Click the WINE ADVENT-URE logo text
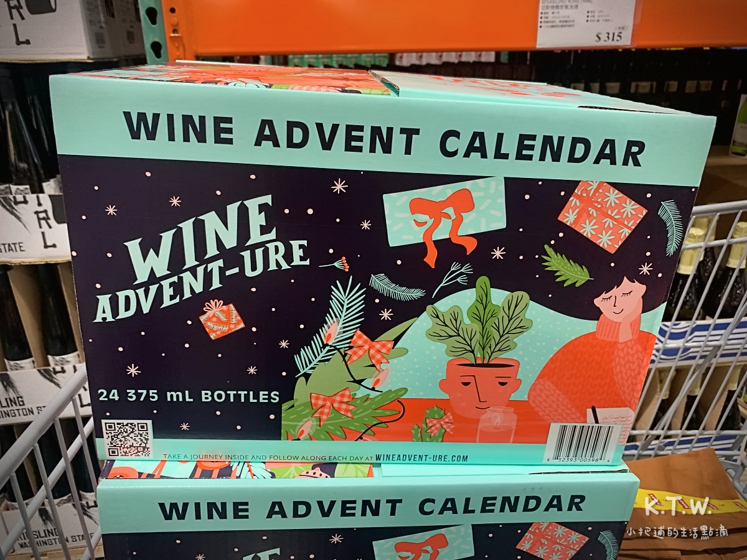Image resolution: width=747 pixels, height=560 pixels. click(x=200, y=258)
